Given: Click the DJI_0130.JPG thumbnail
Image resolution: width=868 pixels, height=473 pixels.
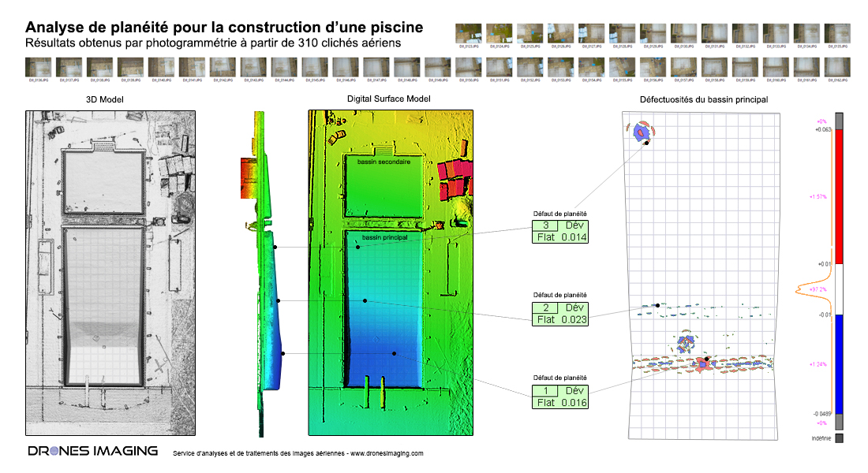Looking at the screenshot, I should point(683,33).
